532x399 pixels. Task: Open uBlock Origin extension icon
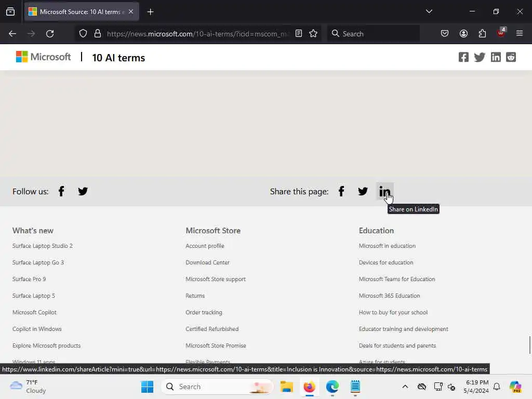(x=501, y=33)
